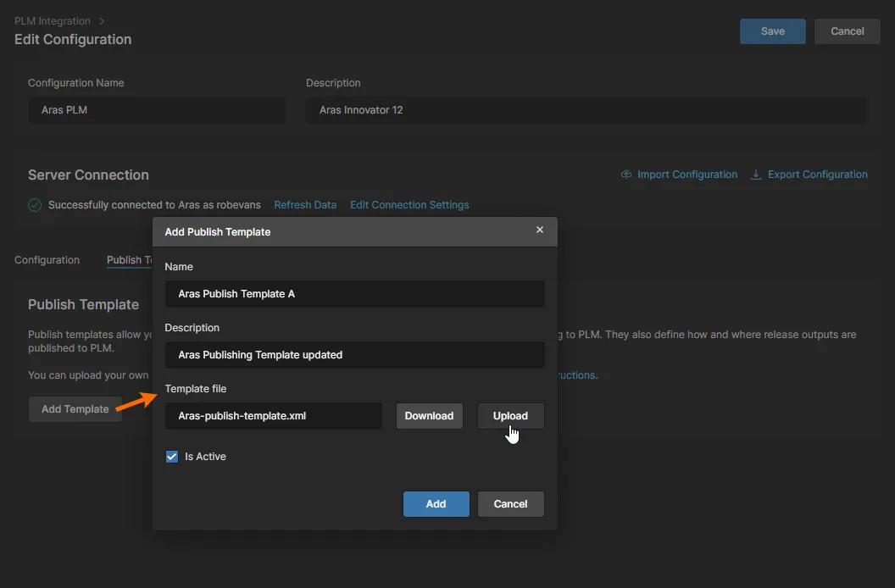Click the Import Configuration cloud icon
This screenshot has width=895, height=588.
626,175
